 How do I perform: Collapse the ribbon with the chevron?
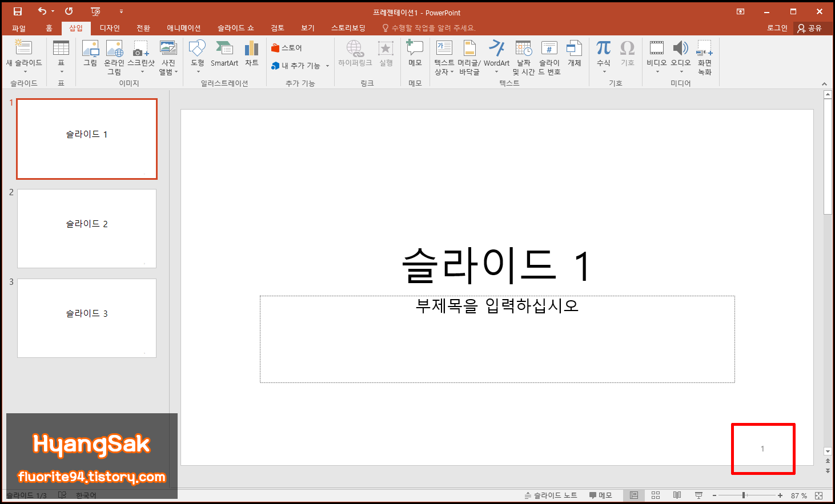pyautogui.click(x=824, y=84)
